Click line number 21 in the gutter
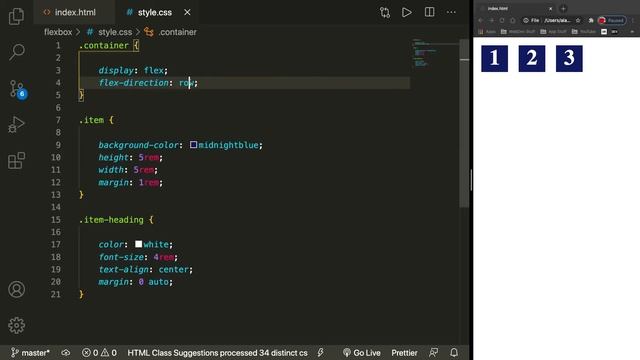Image resolution: width=640 pixels, height=360 pixels. 56,294
